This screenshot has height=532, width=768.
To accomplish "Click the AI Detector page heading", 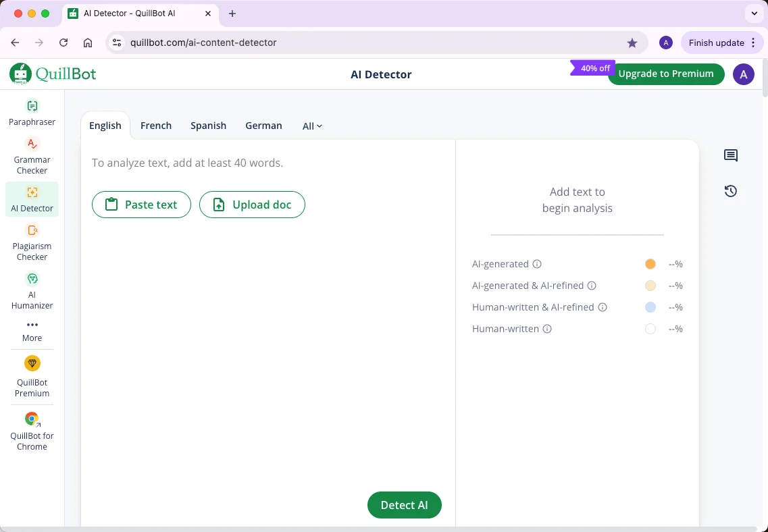I will 381,74.
